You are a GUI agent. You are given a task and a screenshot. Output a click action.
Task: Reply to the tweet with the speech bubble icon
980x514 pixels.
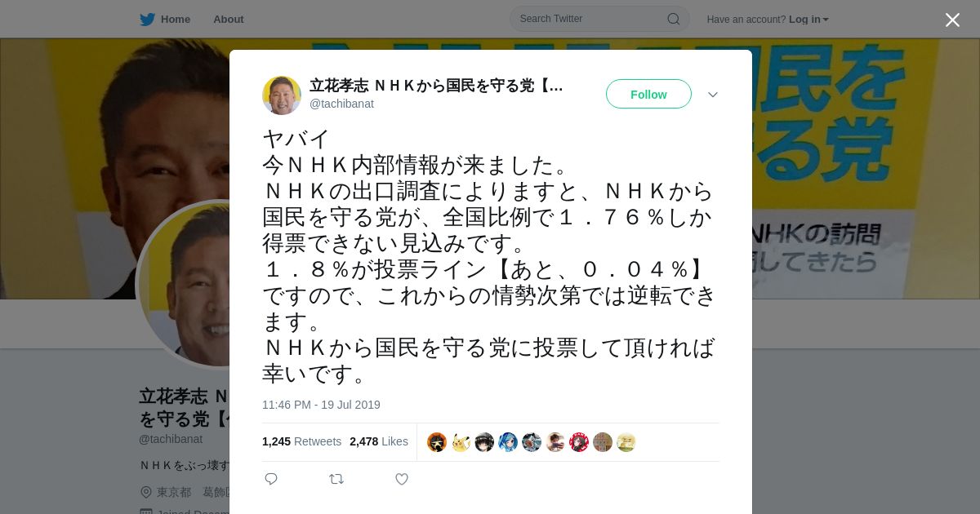[271, 479]
